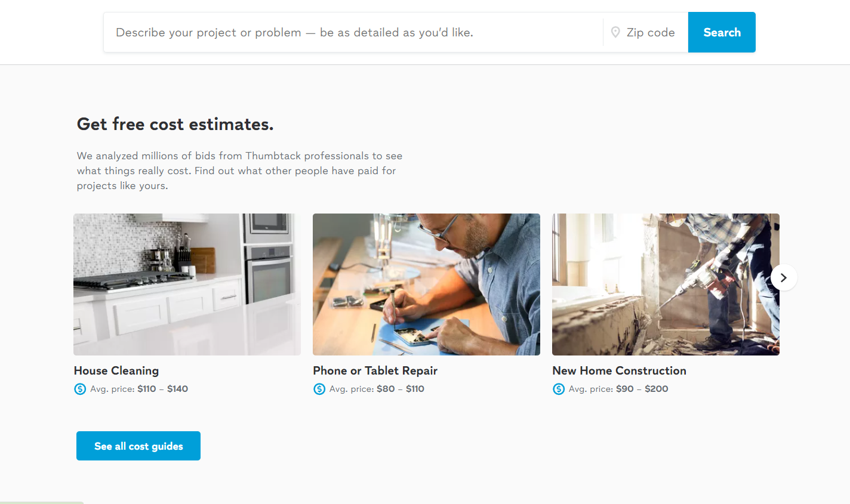Click inside the project description search field

[352, 32]
